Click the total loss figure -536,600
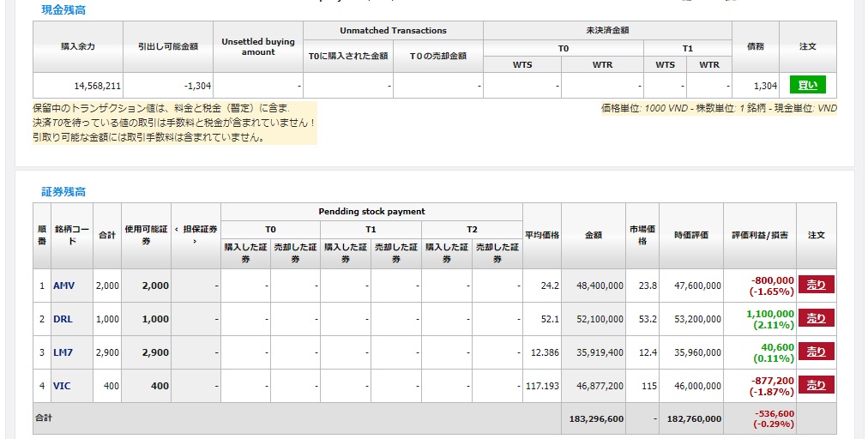 pyautogui.click(x=773, y=412)
